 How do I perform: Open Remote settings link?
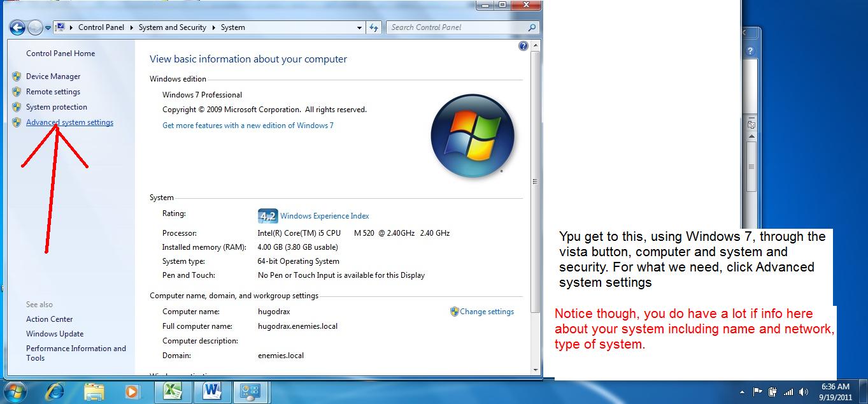click(x=53, y=92)
